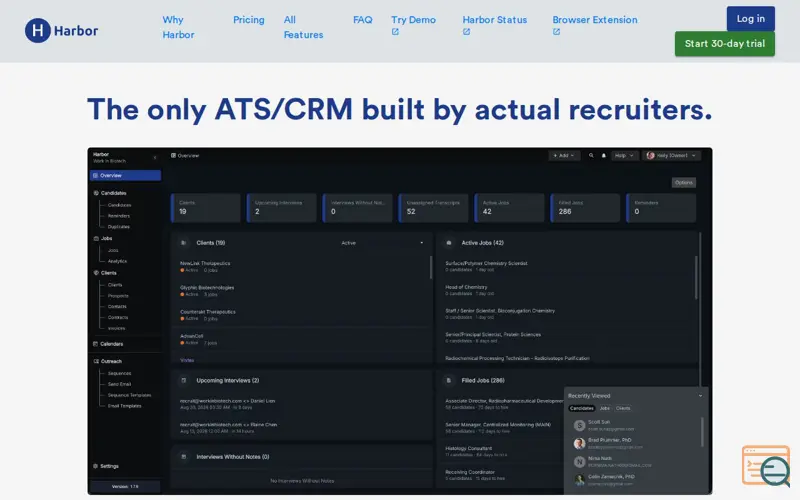Open the user profile dropdown with avatar
Screen dimensions: 800x500
671,156
